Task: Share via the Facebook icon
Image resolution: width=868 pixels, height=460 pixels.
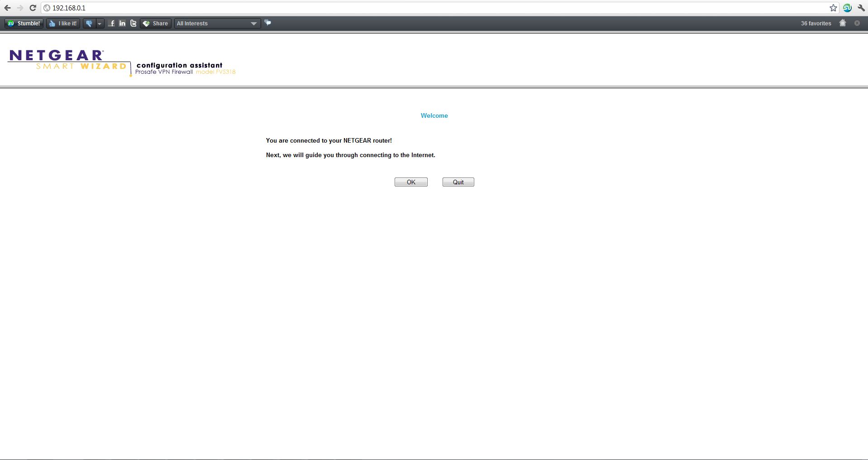Action: (112, 23)
